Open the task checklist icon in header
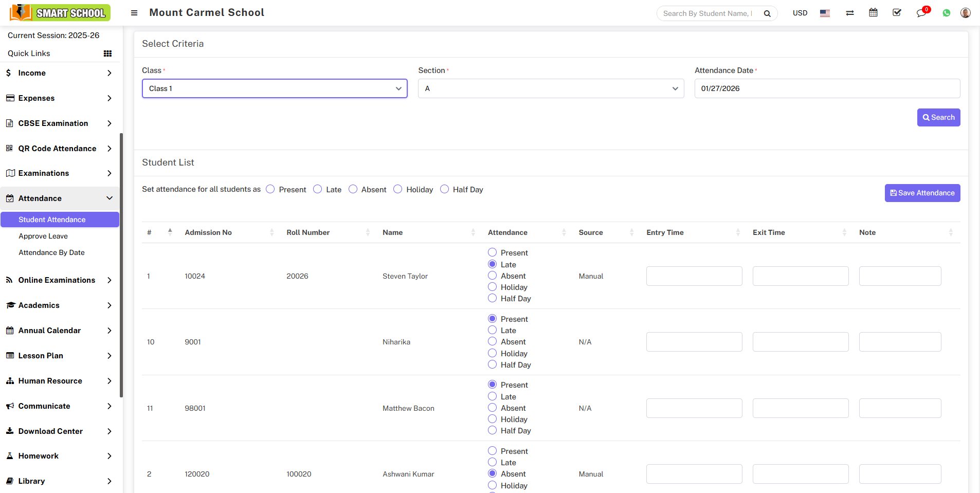This screenshot has height=493, width=980. click(897, 13)
